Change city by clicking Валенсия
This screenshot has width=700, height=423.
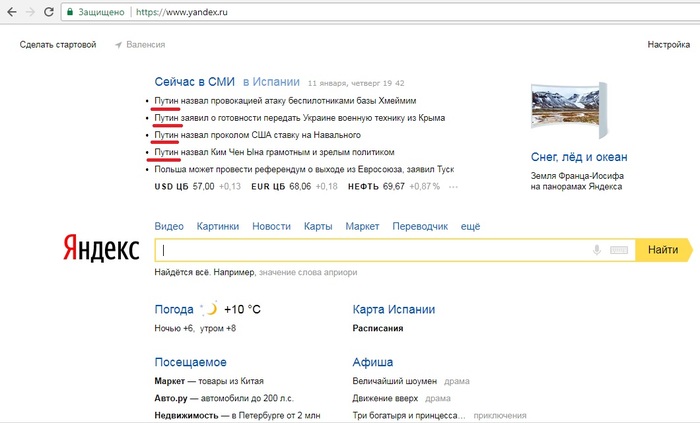click(x=146, y=45)
